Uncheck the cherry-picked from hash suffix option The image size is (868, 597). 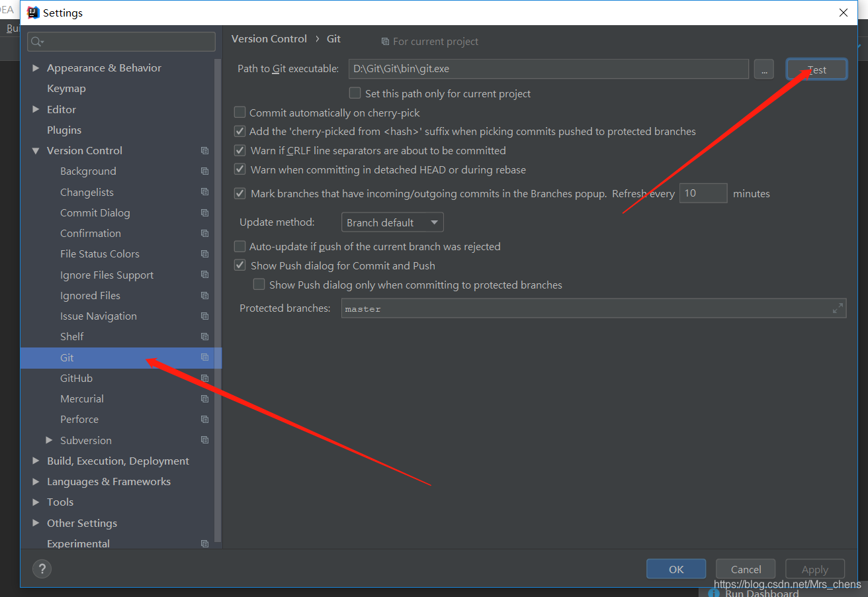(x=239, y=131)
